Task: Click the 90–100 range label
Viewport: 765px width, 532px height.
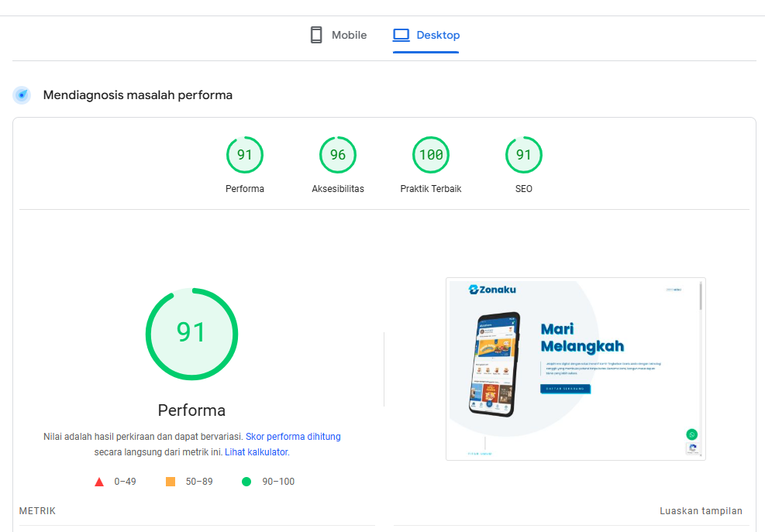Action: click(278, 482)
